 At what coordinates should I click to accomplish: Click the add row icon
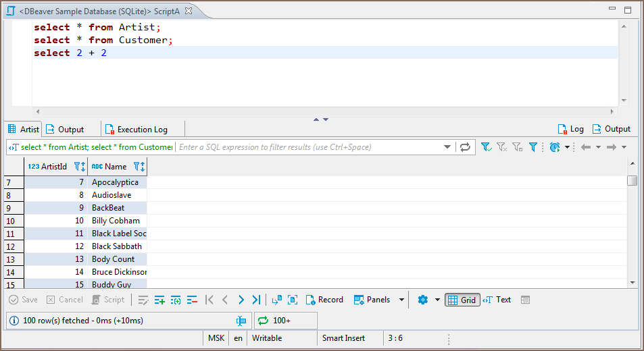pyautogui.click(x=159, y=300)
